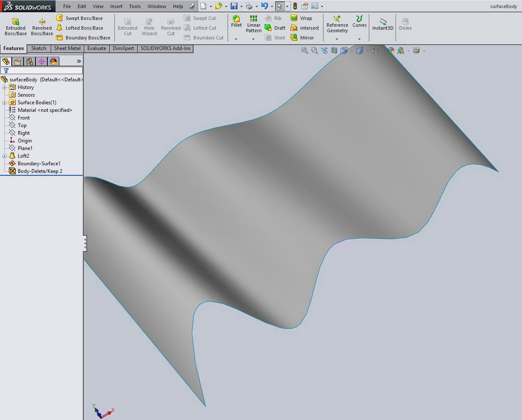Image resolution: width=522 pixels, height=420 pixels.
Task: Click the Save icon
Action: (234, 6)
